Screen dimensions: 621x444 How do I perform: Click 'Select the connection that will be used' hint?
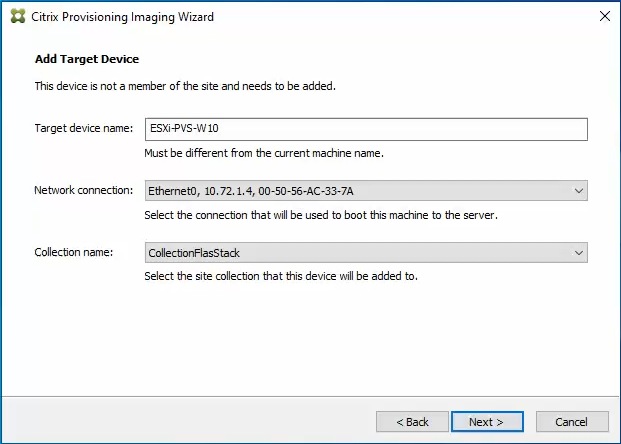[321, 215]
